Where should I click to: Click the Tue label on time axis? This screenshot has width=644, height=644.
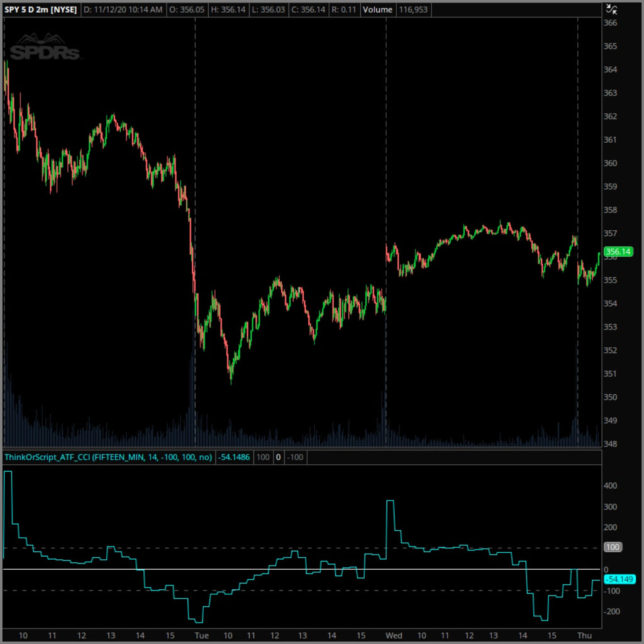click(201, 635)
